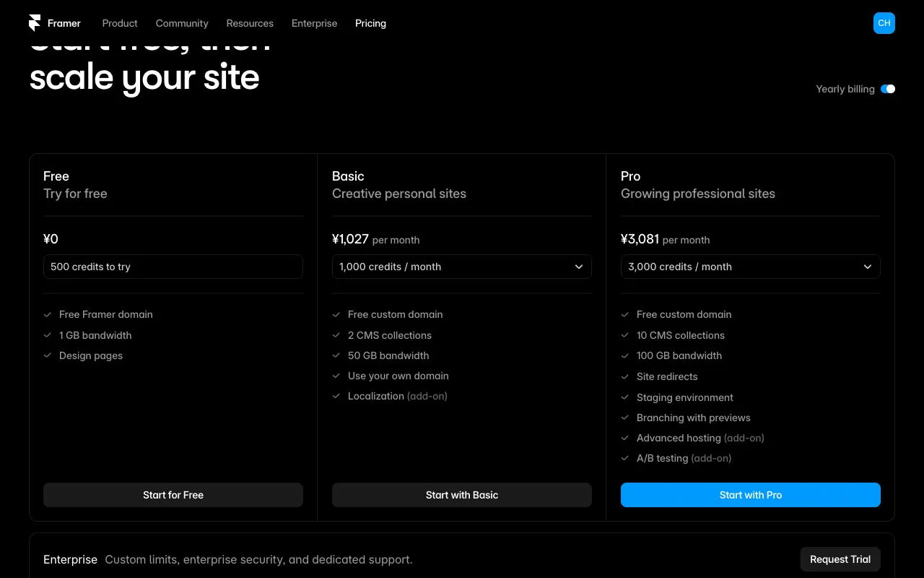Viewport: 924px width, 578px height.
Task: Click the ¥3,081 per month price
Action: (665, 239)
